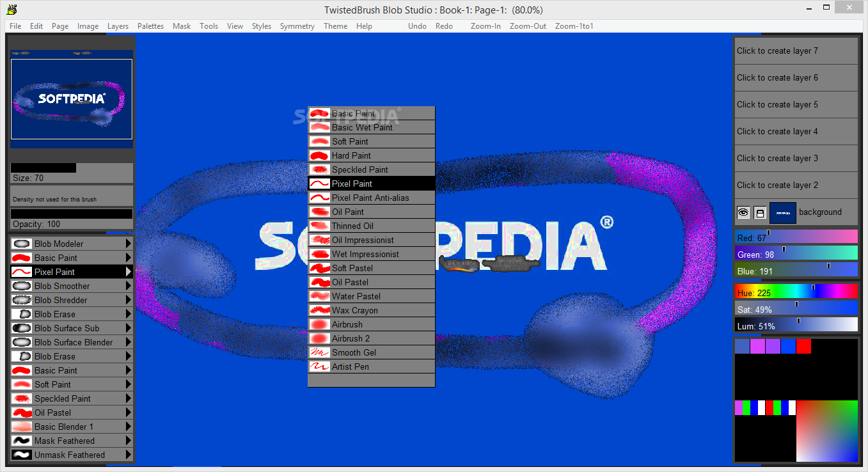
Task: Select the Oil Paint brush icon
Action: coord(319,212)
